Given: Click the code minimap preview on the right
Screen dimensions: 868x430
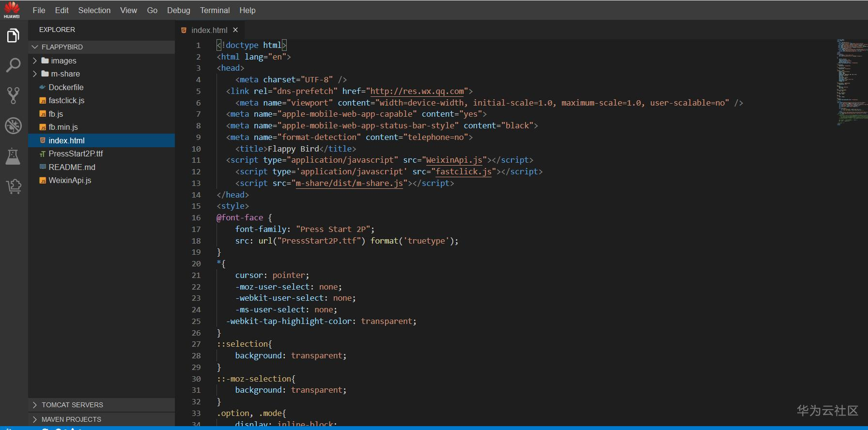Looking at the screenshot, I should (x=851, y=82).
